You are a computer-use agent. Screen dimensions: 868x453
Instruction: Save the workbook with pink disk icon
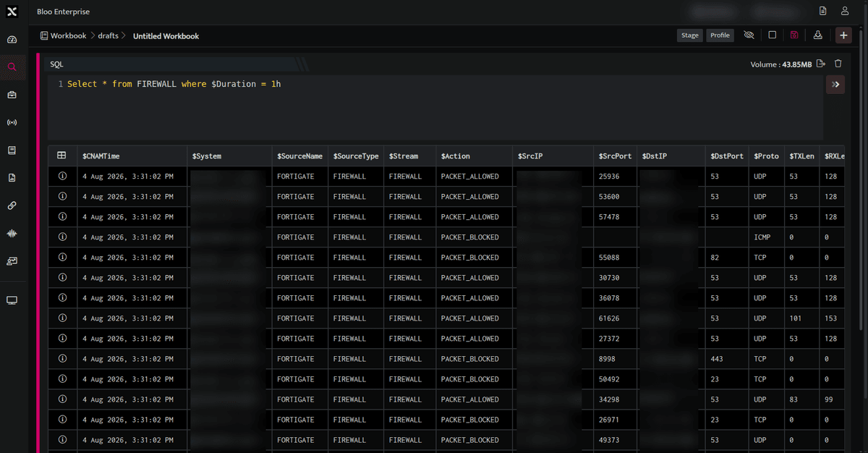click(794, 35)
